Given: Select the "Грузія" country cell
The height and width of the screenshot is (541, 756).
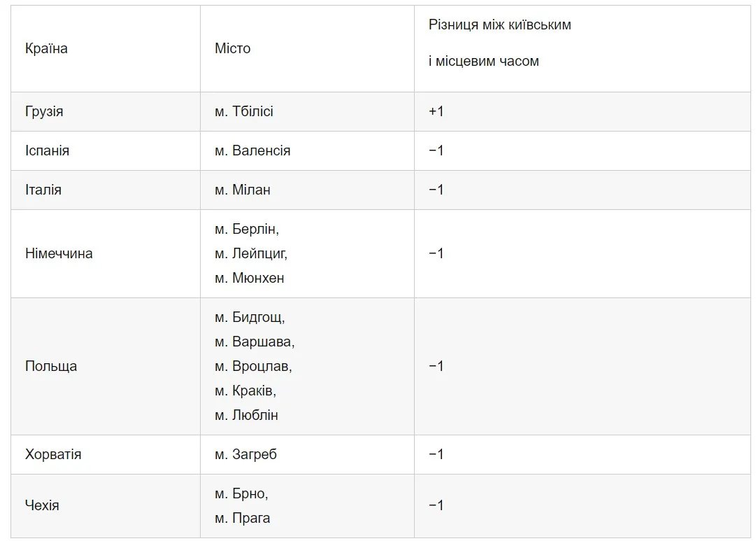Looking at the screenshot, I should [44, 111].
